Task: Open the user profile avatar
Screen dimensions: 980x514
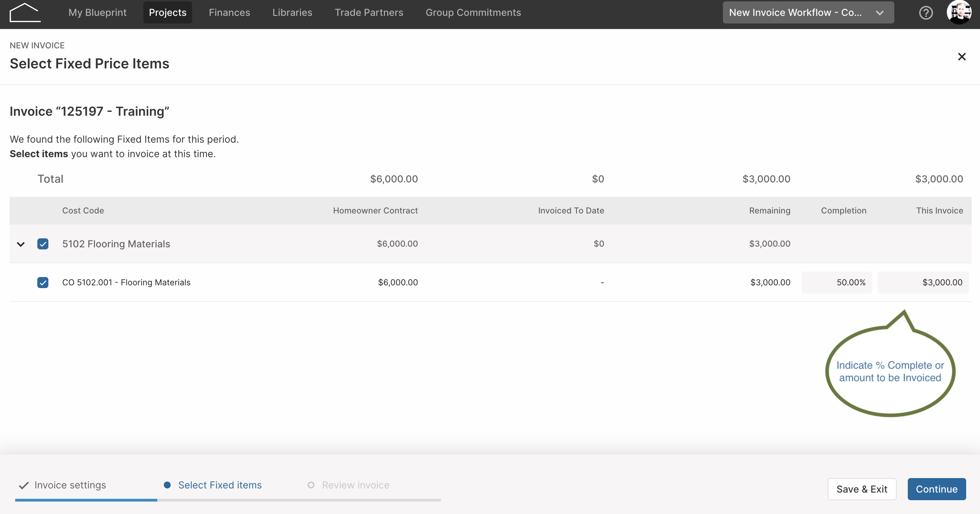Action: (959, 12)
